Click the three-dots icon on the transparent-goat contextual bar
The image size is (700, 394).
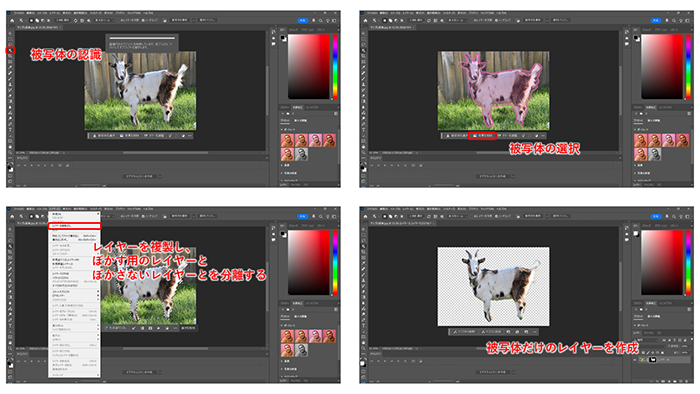(534, 332)
